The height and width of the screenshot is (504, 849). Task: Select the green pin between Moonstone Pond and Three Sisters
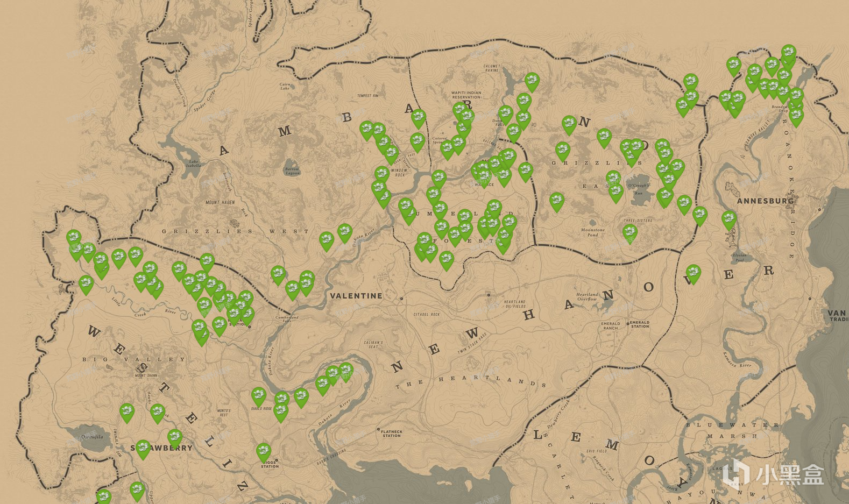tap(630, 233)
